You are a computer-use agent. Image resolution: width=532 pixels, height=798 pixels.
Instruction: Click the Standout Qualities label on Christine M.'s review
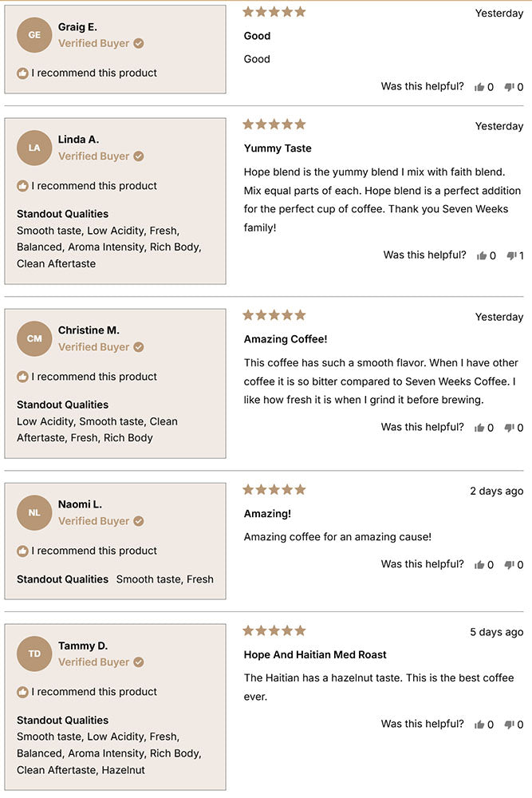pyautogui.click(x=62, y=405)
